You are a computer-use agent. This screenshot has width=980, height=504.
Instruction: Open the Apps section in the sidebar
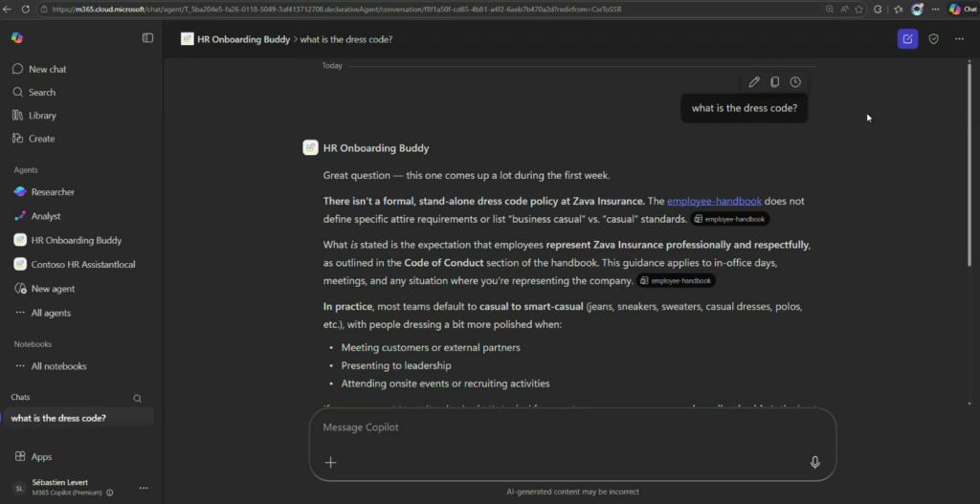click(x=40, y=457)
